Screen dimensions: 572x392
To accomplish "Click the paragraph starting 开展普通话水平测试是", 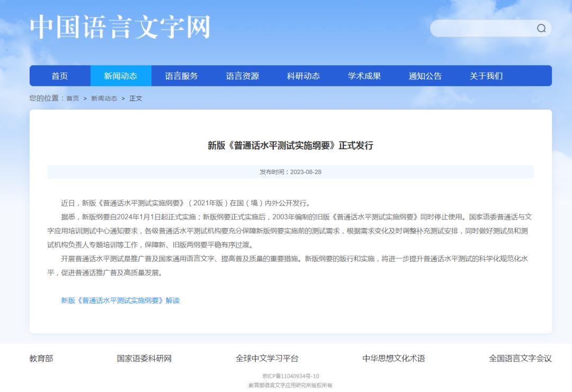I will [288, 266].
